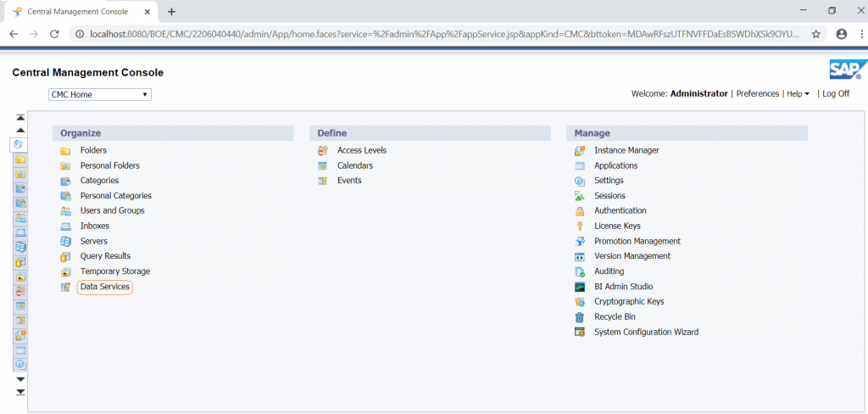Open the browser profile icon
The image size is (868, 414).
[842, 34]
